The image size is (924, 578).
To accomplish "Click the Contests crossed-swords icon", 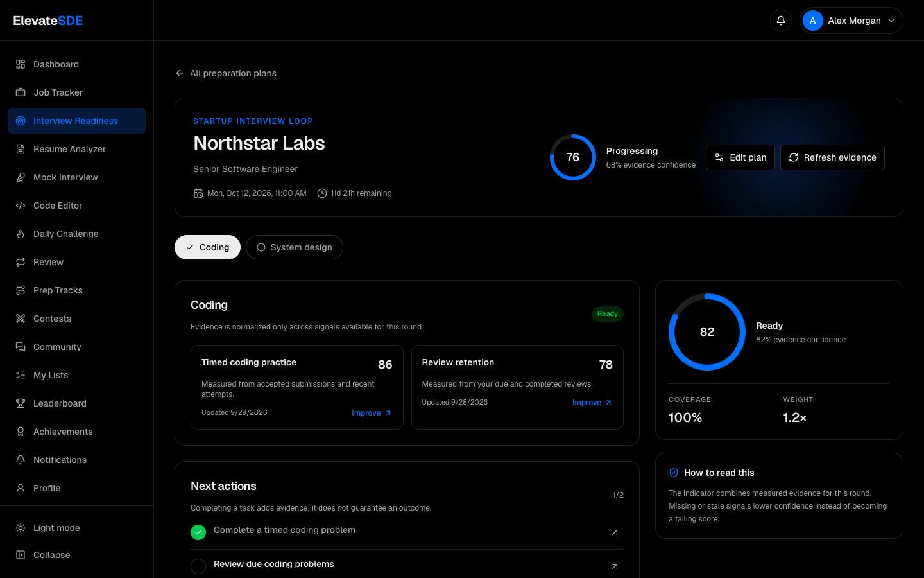I will [x=21, y=319].
